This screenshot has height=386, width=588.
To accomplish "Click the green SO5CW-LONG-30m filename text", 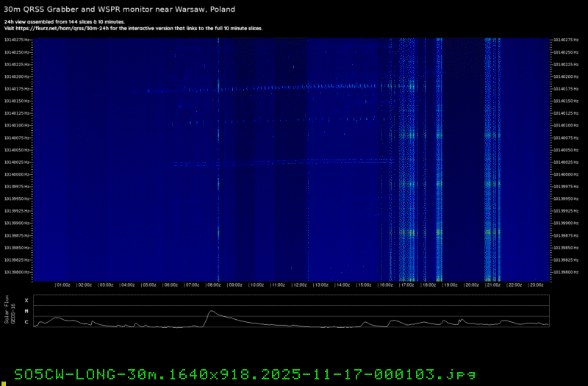I will pyautogui.click(x=240, y=374).
